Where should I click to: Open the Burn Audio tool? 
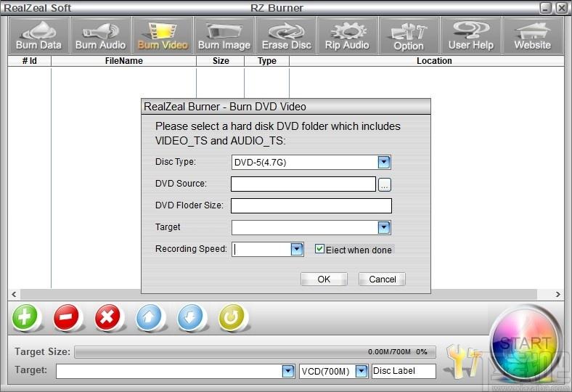(101, 36)
